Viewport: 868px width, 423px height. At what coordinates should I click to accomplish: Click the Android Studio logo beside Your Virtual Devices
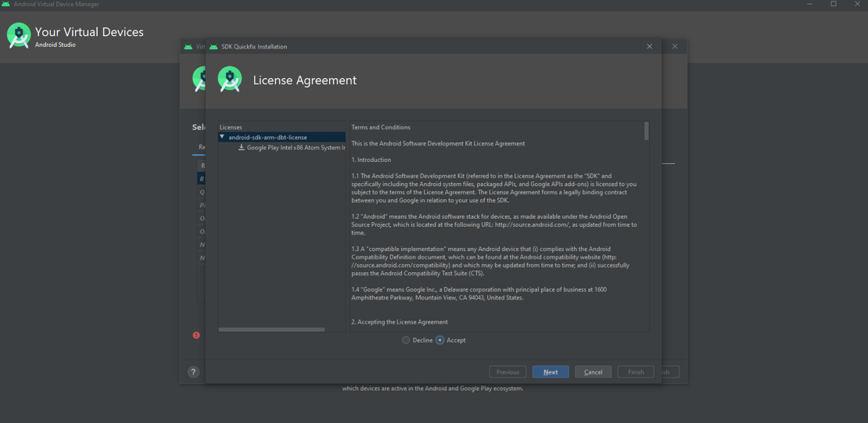point(19,35)
